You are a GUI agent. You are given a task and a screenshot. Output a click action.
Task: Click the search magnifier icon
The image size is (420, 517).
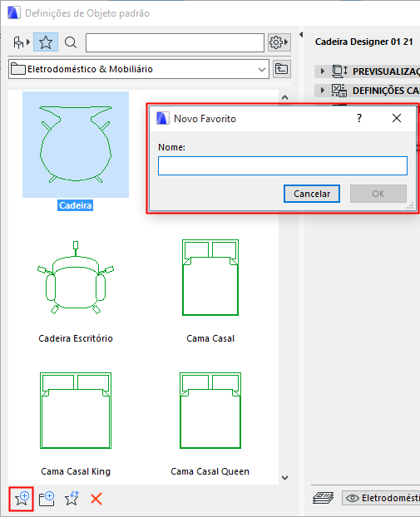[70, 42]
